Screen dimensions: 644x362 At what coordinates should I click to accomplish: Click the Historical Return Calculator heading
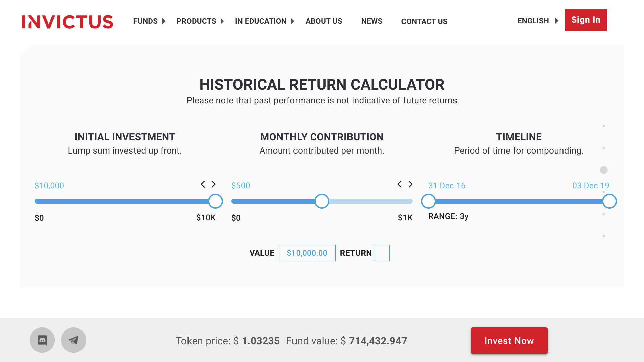pyautogui.click(x=322, y=85)
